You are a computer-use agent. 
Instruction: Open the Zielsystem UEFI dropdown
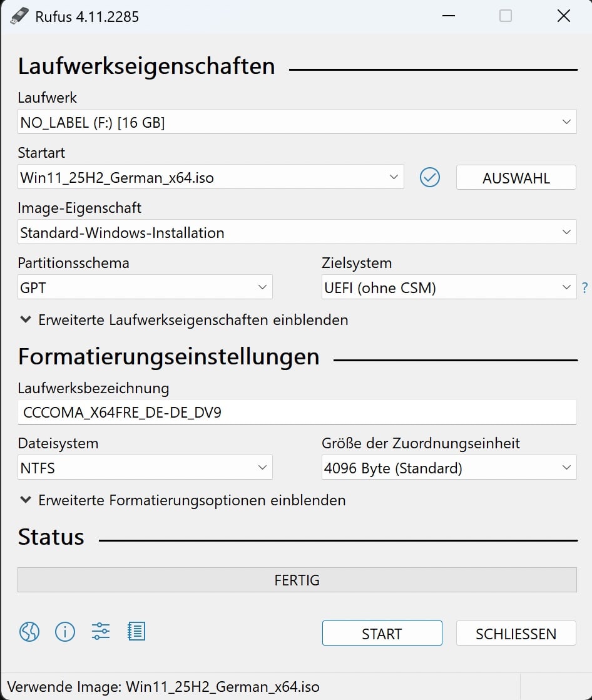pyautogui.click(x=448, y=288)
